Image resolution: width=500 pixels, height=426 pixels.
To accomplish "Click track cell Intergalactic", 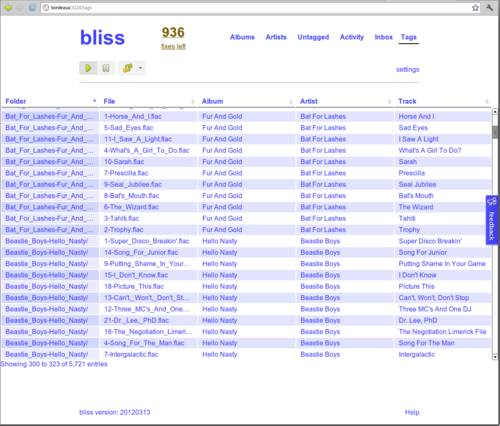I will point(443,354).
